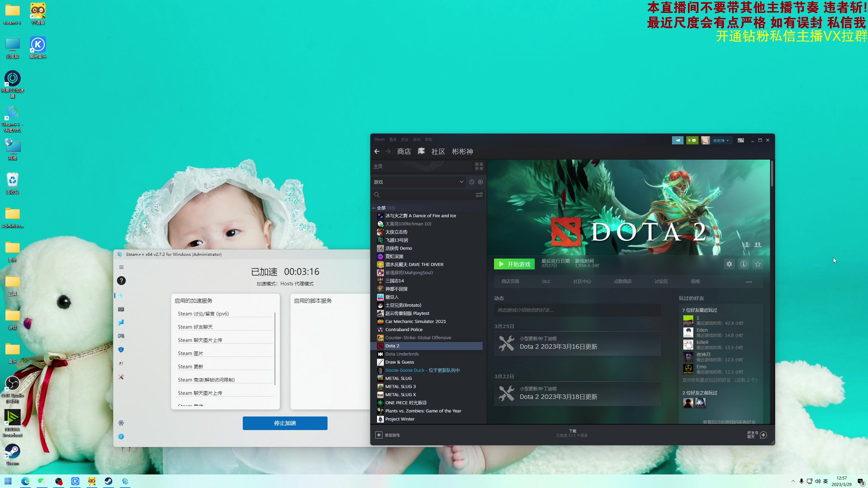Open the lightning acceleration page in Steam++
The width and height of the screenshot is (868, 488).
pyautogui.click(x=121, y=296)
